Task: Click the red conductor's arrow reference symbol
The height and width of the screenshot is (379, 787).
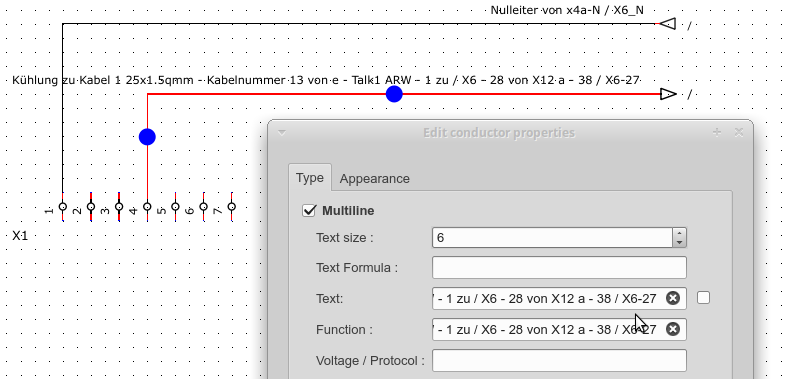Action: point(668,94)
